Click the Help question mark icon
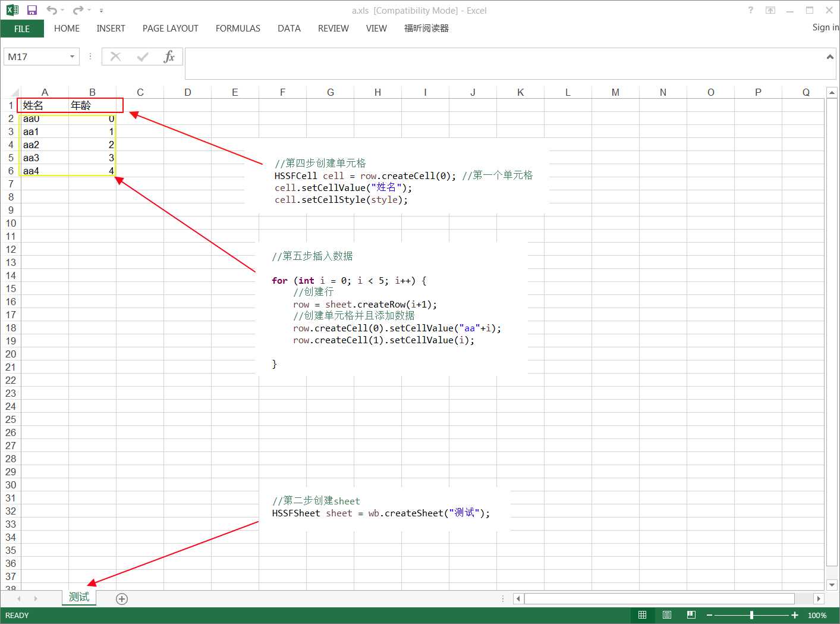The height and width of the screenshot is (624, 840). 751,10
